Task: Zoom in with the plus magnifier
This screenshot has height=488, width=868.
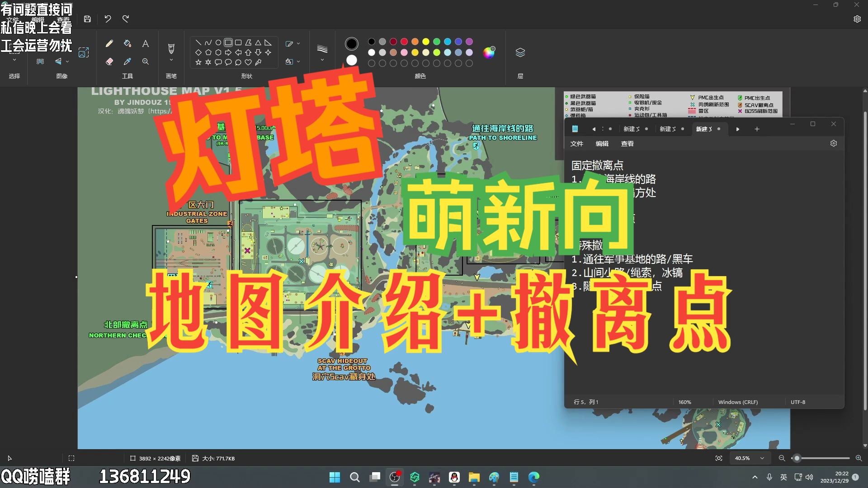Action: coord(859,458)
